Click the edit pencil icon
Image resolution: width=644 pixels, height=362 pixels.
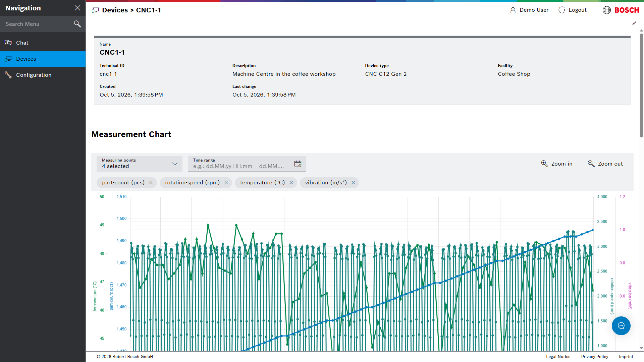634,23
